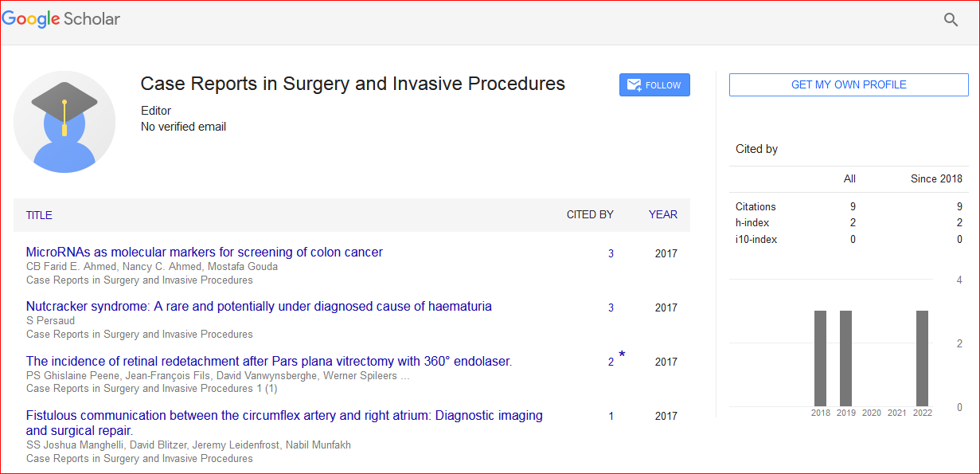View 3 citations of MicroRNAs article
The width and height of the screenshot is (980, 474).
611,254
